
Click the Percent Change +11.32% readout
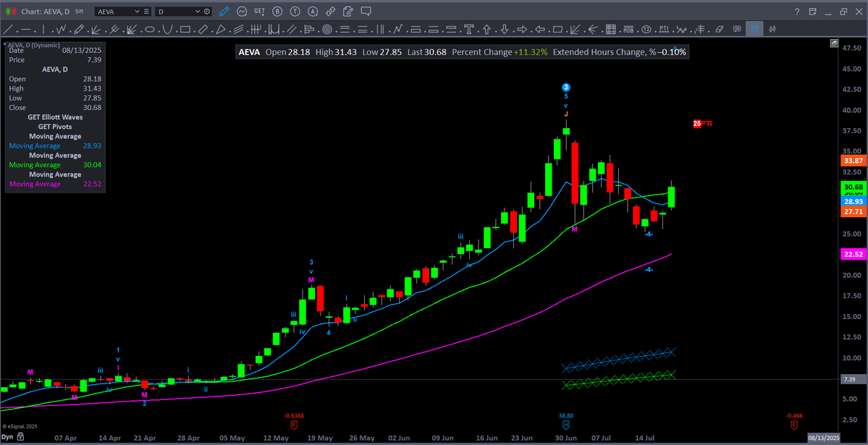coord(500,52)
